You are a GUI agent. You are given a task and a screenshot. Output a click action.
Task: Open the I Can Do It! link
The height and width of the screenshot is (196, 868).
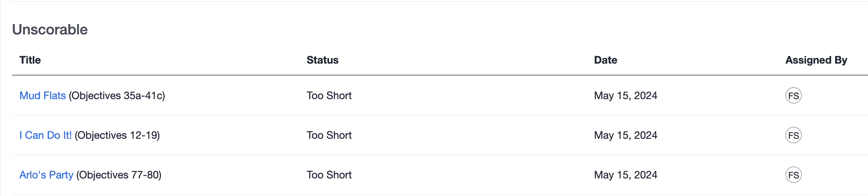click(45, 135)
